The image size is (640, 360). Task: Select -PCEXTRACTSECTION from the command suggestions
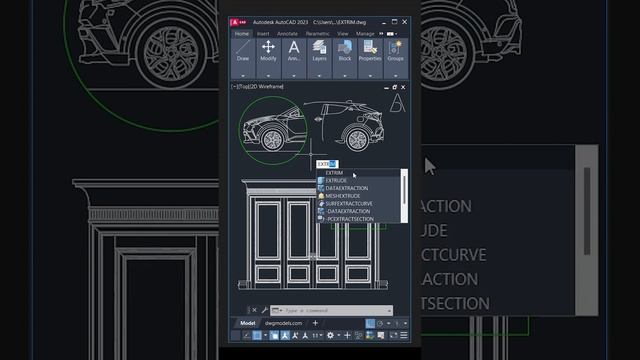[358, 219]
